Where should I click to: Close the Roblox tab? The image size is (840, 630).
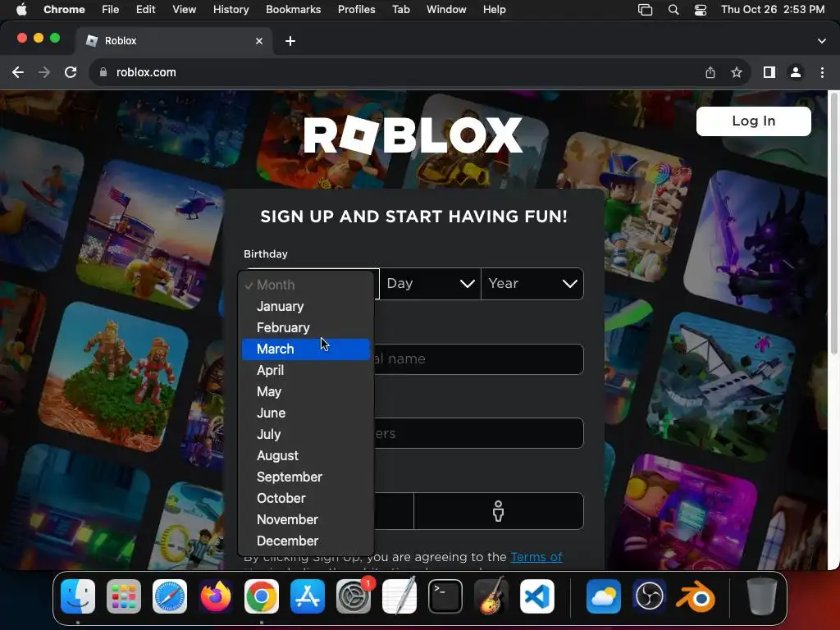click(x=259, y=41)
